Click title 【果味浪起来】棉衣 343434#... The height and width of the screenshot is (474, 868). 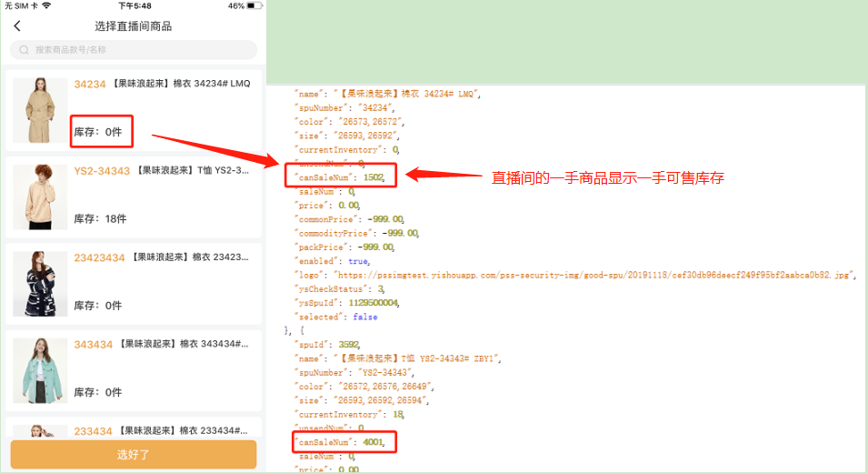point(184,344)
